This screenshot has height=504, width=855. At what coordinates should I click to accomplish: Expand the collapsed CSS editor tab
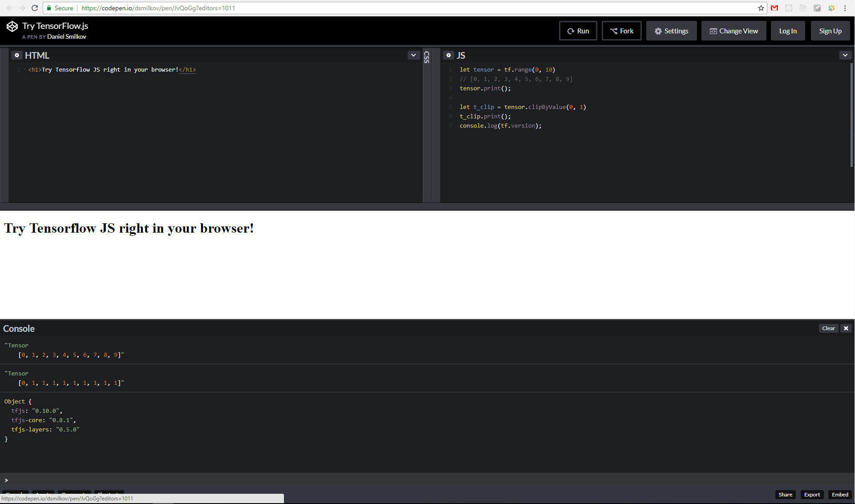tap(427, 57)
